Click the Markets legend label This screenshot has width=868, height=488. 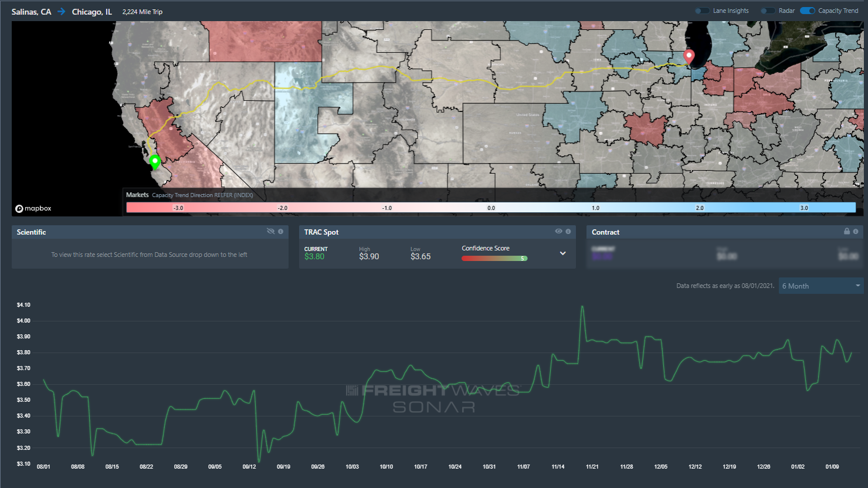pos(137,195)
